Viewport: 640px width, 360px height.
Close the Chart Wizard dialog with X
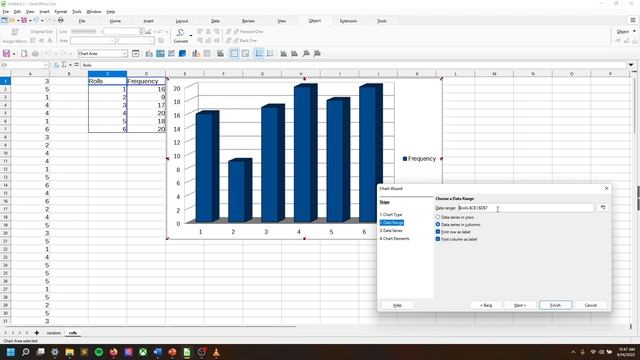(606, 189)
